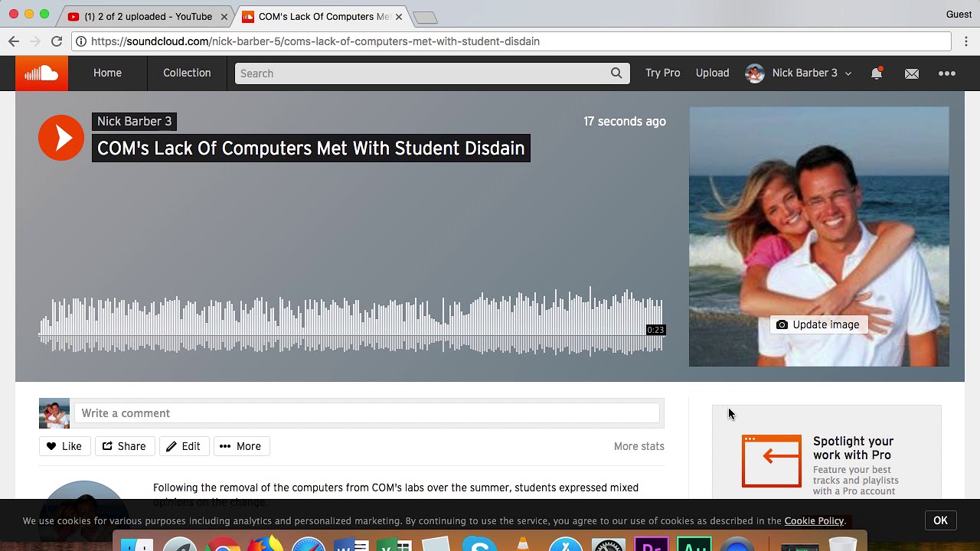Open Google Chrome in the dock
This screenshot has height=551, width=980.
(223, 546)
